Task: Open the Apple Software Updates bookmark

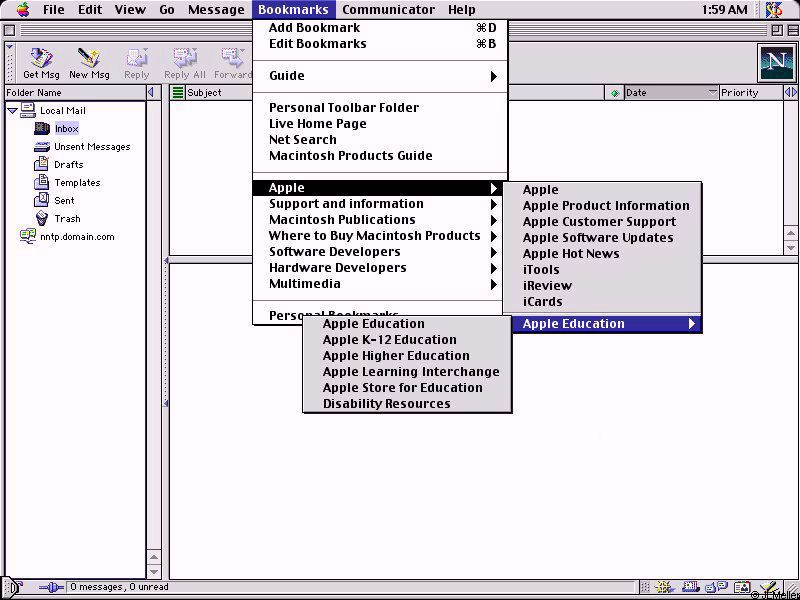Action: pos(598,238)
